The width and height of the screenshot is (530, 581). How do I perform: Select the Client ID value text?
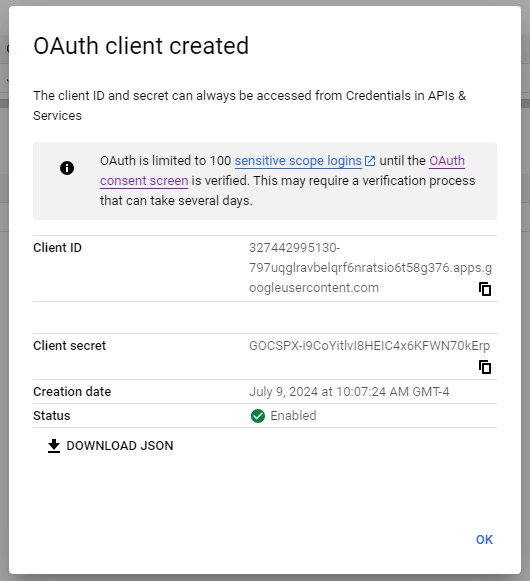click(x=370, y=268)
